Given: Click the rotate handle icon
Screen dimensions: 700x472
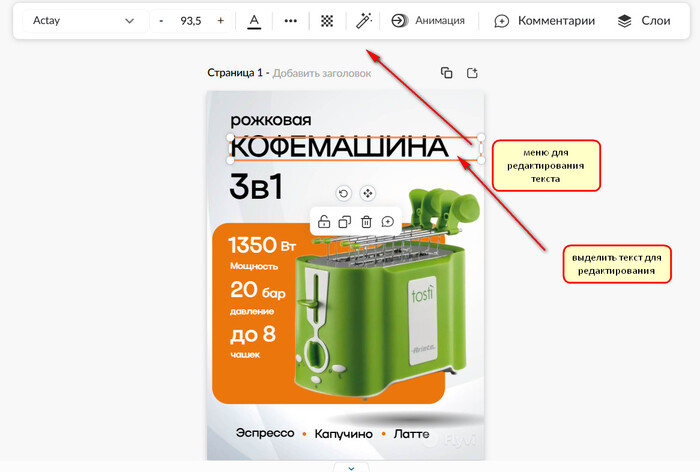Looking at the screenshot, I should 344,194.
